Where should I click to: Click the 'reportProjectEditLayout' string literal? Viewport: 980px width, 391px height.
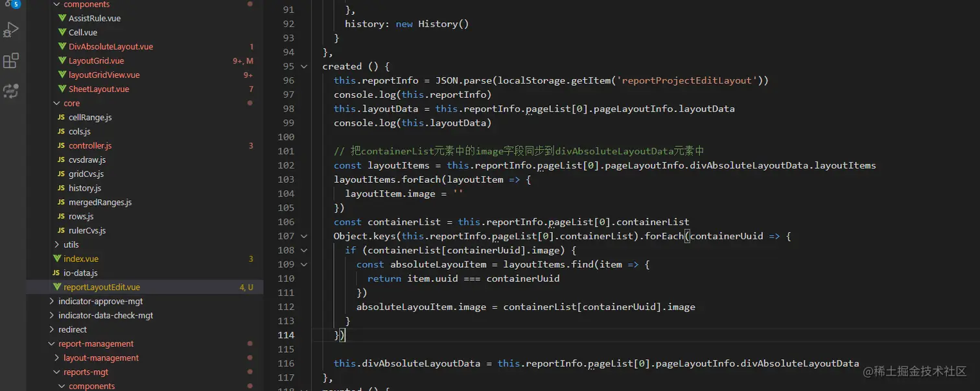[689, 80]
